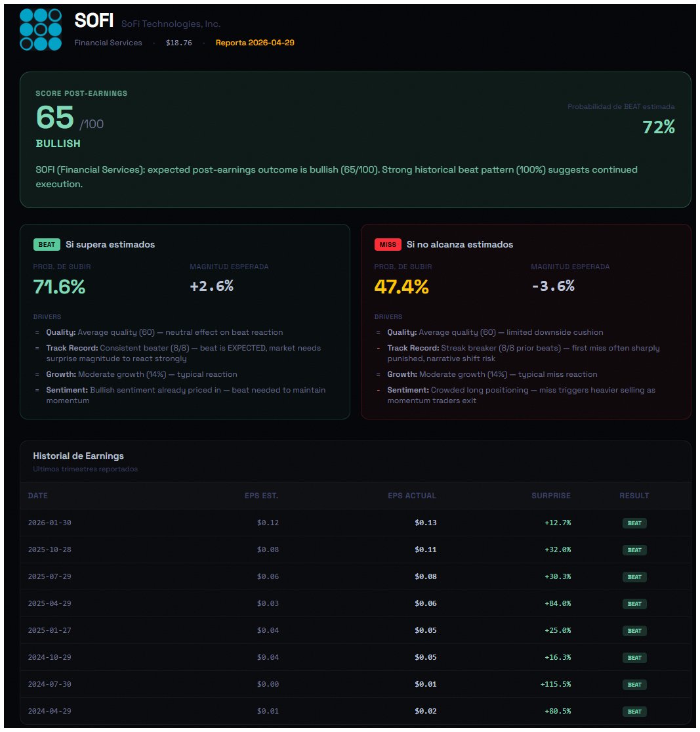Click the $0.11 EPS actual value
The width and height of the screenshot is (700, 732).
click(426, 550)
